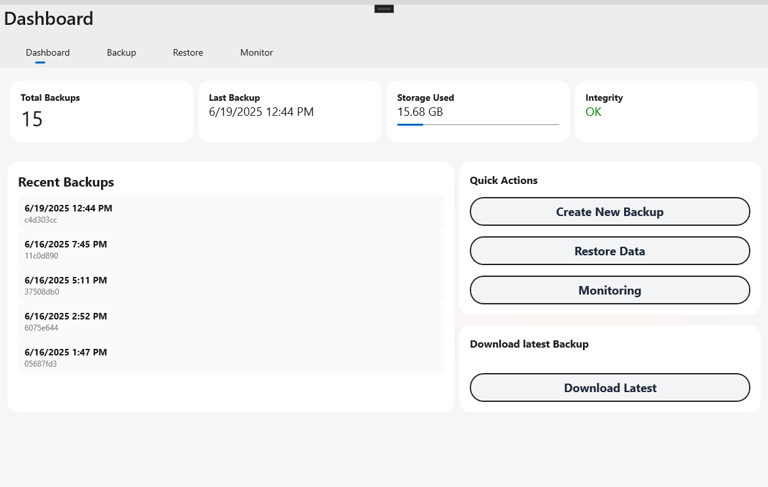Click the backup ID 05687fd3
The image size is (768, 487).
(41, 364)
